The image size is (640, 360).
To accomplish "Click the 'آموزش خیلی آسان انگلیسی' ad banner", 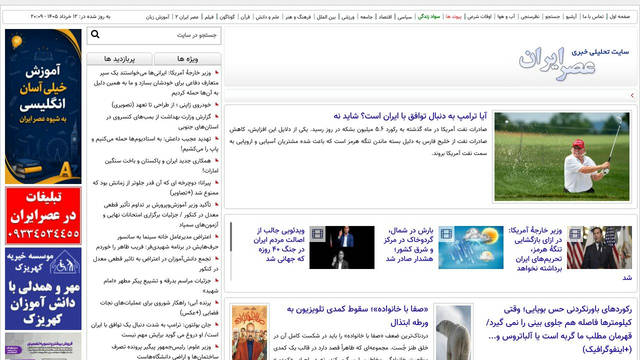I will pyautogui.click(x=43, y=107).
